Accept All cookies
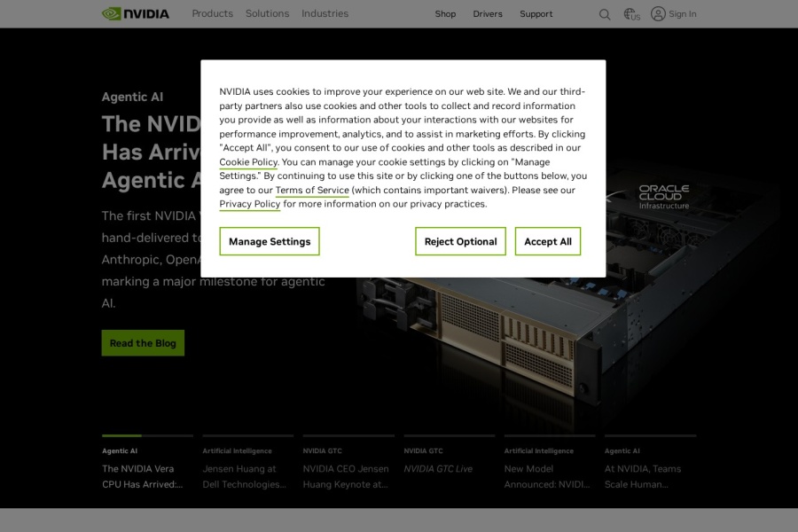The image size is (798, 532). tap(548, 241)
